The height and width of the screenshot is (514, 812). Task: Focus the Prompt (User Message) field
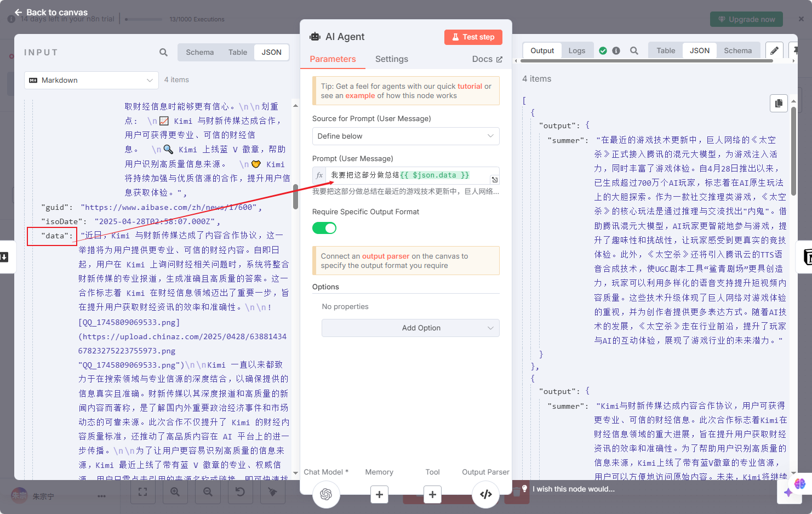406,175
